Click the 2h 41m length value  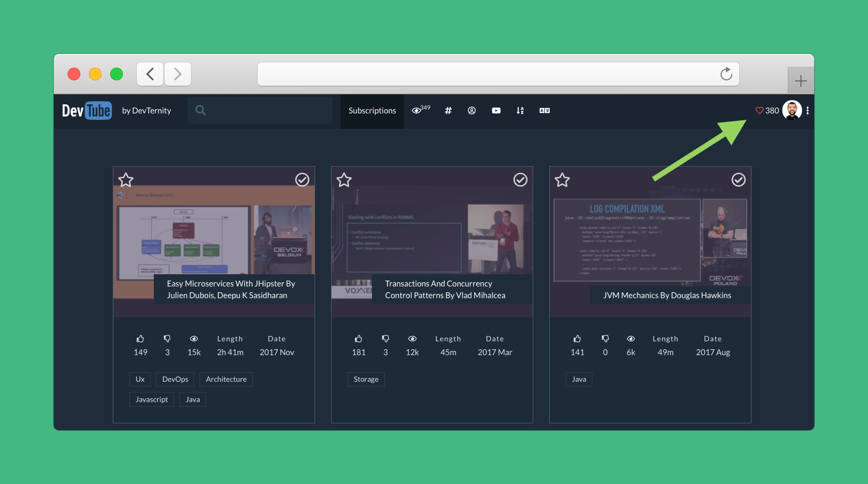click(230, 352)
